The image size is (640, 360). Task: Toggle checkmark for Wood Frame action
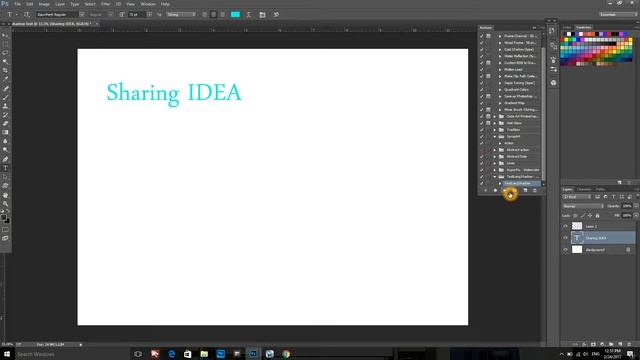(482, 43)
